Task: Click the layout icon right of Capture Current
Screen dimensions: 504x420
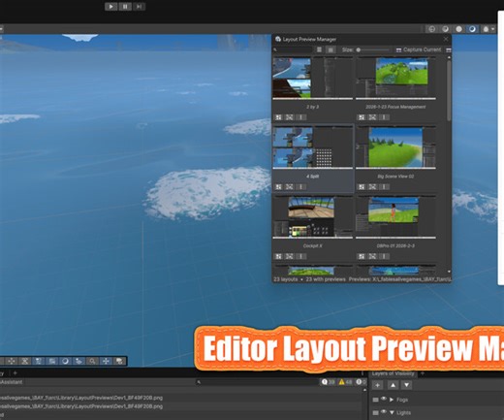Action: [449, 49]
